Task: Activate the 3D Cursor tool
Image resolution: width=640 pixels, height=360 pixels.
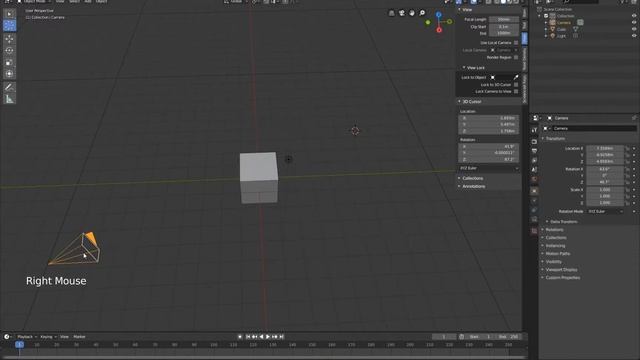Action: coord(9,25)
